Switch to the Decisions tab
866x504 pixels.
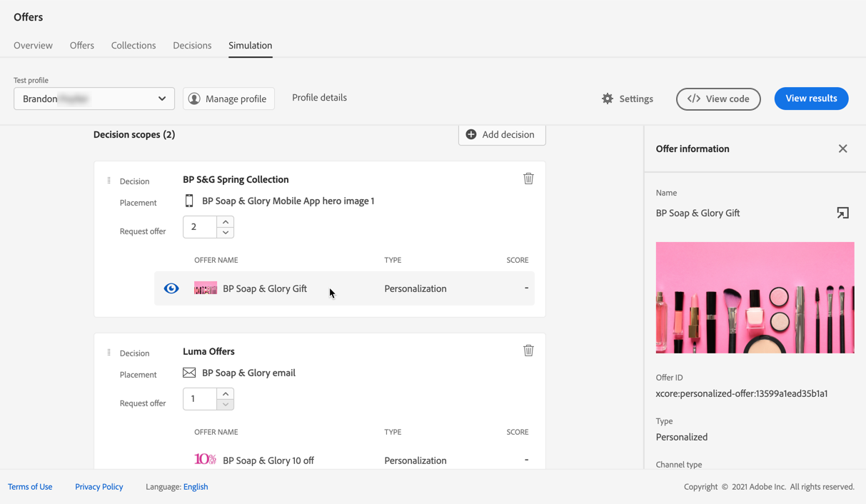click(x=192, y=45)
